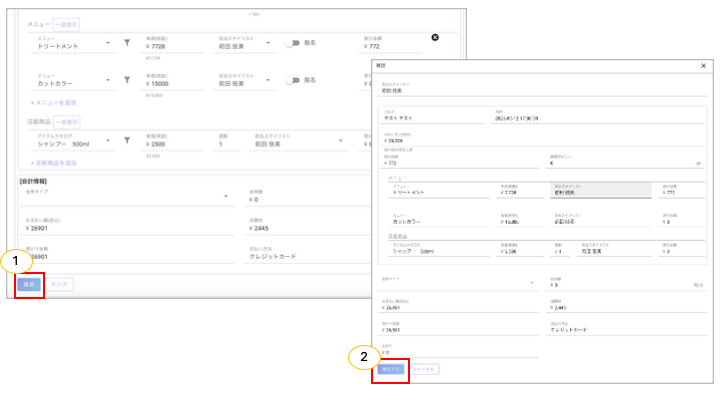Image resolution: width=720 pixels, height=405 pixels.
Task: Click the シャンプー item field in the dialog
Action: point(439,249)
